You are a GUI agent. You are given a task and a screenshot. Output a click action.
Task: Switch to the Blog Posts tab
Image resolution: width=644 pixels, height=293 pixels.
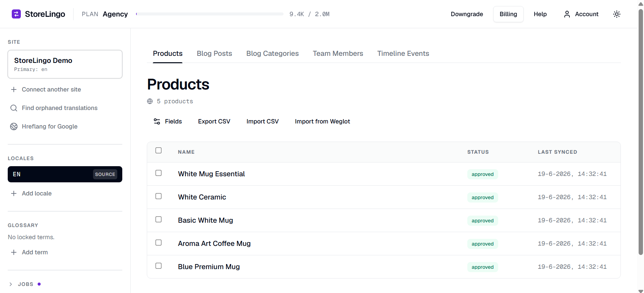[214, 53]
